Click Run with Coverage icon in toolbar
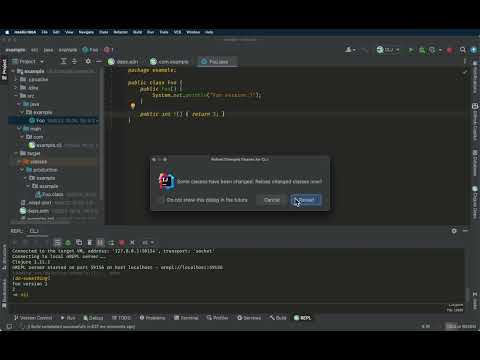This screenshot has width=480, height=360. pos(432,50)
